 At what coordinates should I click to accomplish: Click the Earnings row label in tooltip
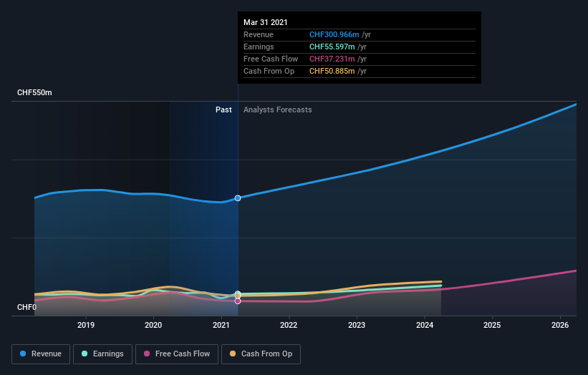tap(259, 47)
